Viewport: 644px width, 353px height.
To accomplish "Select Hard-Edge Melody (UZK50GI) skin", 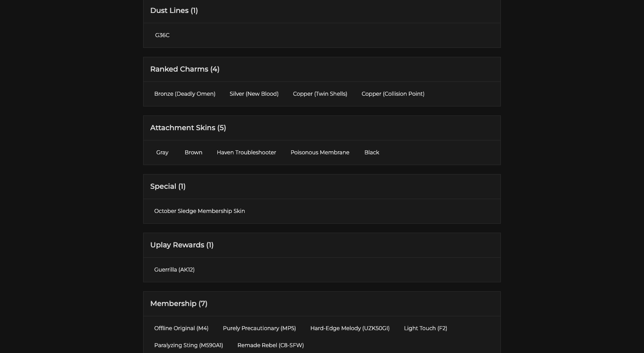I will (350, 328).
